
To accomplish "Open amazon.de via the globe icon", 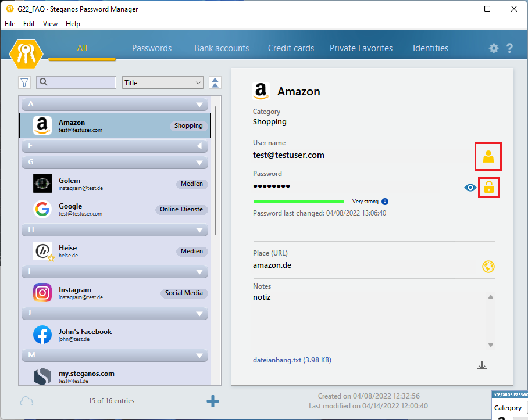I will click(x=488, y=267).
